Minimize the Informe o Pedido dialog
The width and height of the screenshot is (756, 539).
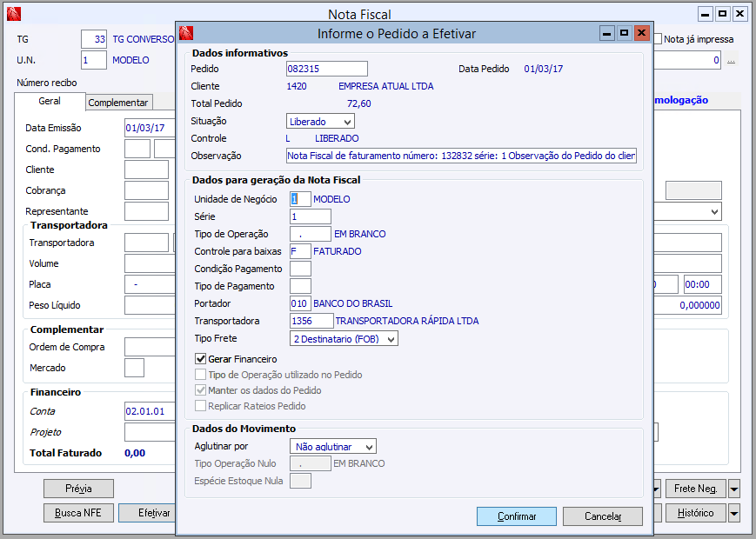607,33
